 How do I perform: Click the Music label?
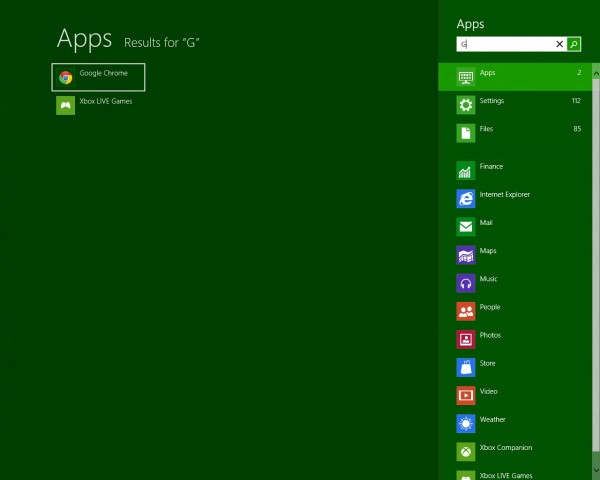point(489,279)
